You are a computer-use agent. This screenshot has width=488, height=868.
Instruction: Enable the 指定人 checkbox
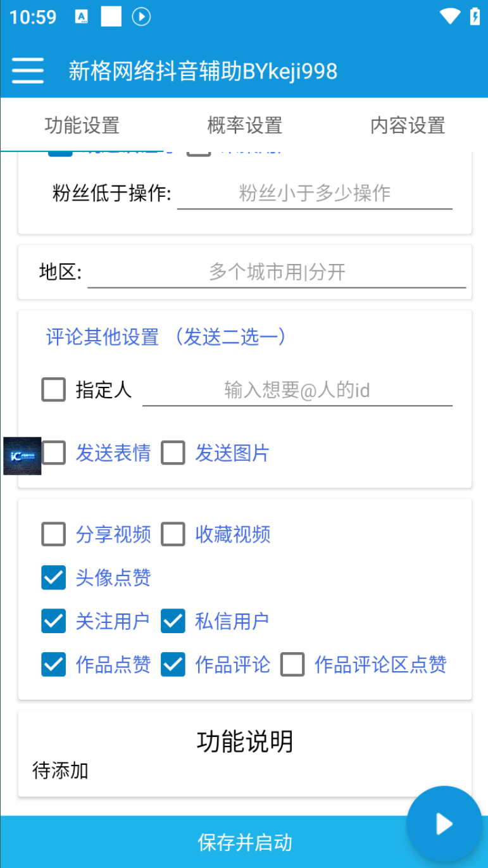pos(54,389)
